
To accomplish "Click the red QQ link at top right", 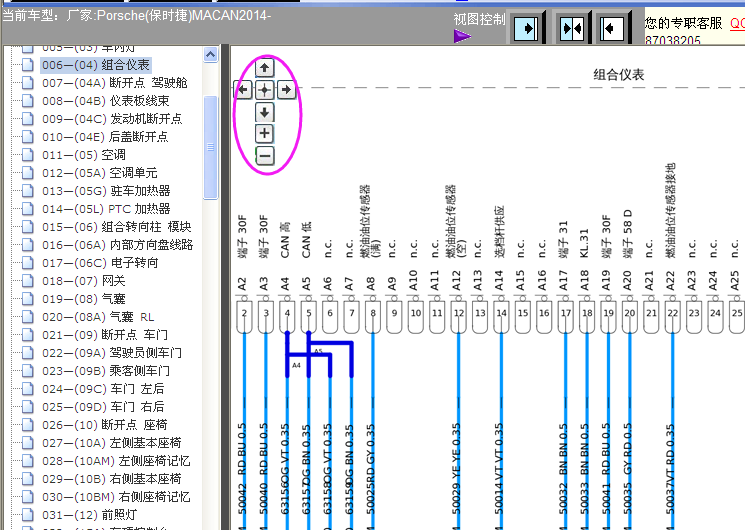I will pos(737,23).
